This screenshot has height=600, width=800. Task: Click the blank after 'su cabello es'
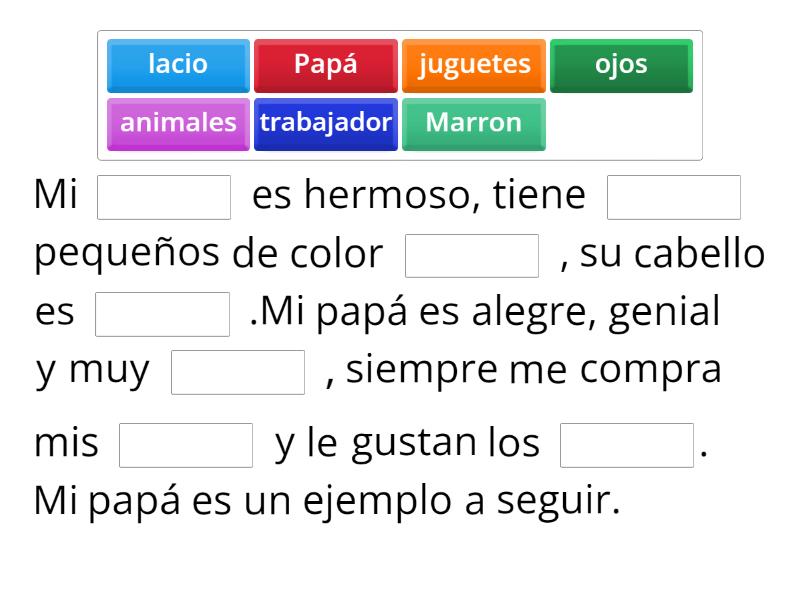click(x=164, y=314)
